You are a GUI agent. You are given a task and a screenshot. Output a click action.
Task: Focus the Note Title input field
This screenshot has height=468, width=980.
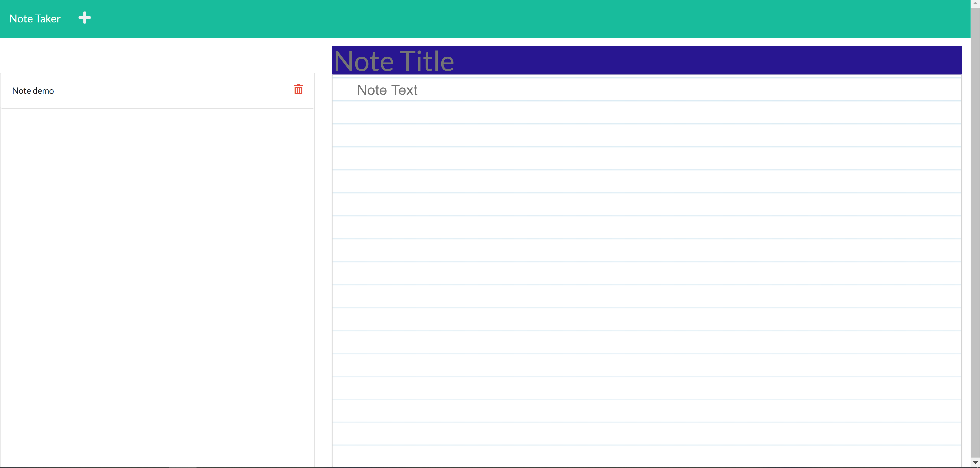tap(647, 60)
